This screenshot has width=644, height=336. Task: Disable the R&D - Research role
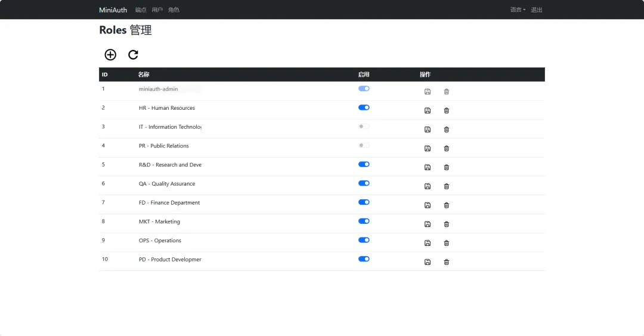click(364, 164)
